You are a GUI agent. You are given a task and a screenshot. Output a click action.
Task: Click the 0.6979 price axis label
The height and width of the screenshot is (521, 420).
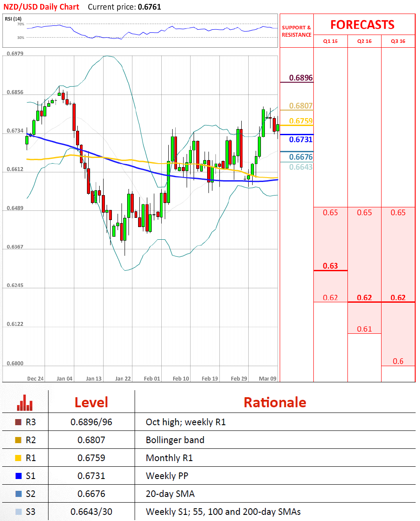[x=15, y=53]
